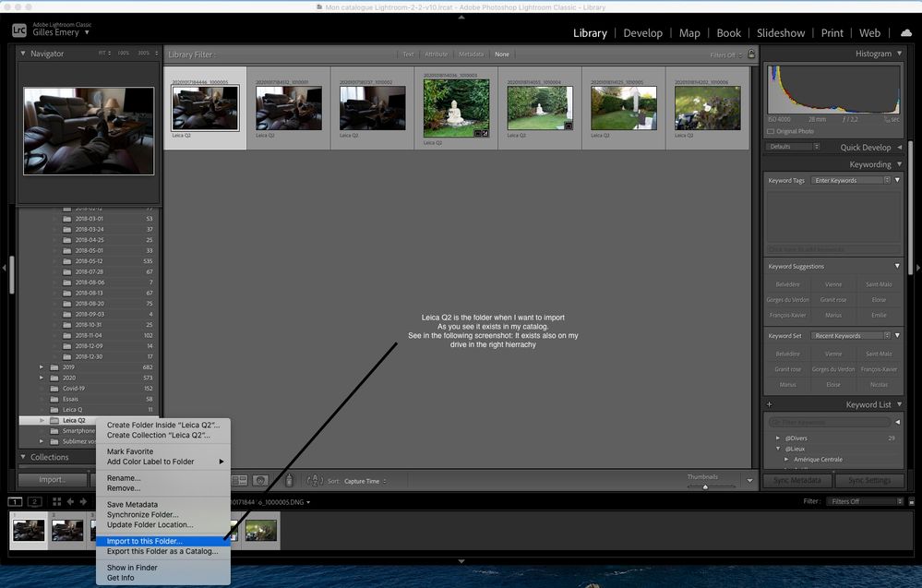Collapse the Keyword Suggestions section
The width and height of the screenshot is (922, 588).
tap(897, 266)
